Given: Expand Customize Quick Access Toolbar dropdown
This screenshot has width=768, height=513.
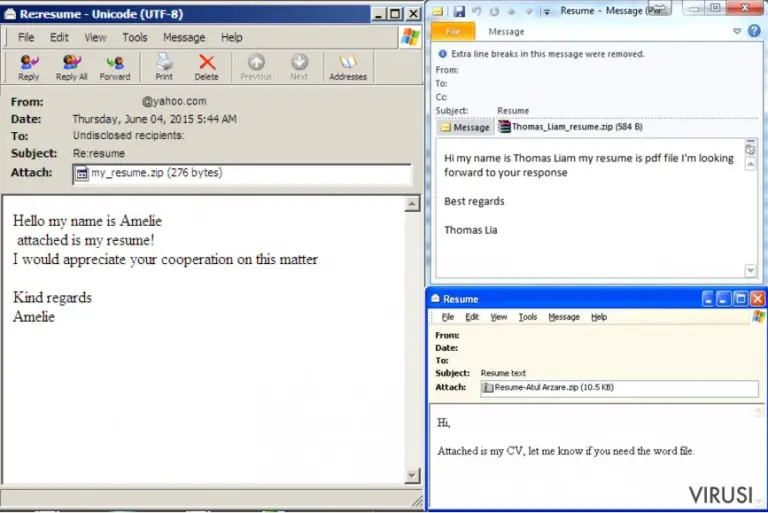Looking at the screenshot, I should pyautogui.click(x=547, y=11).
